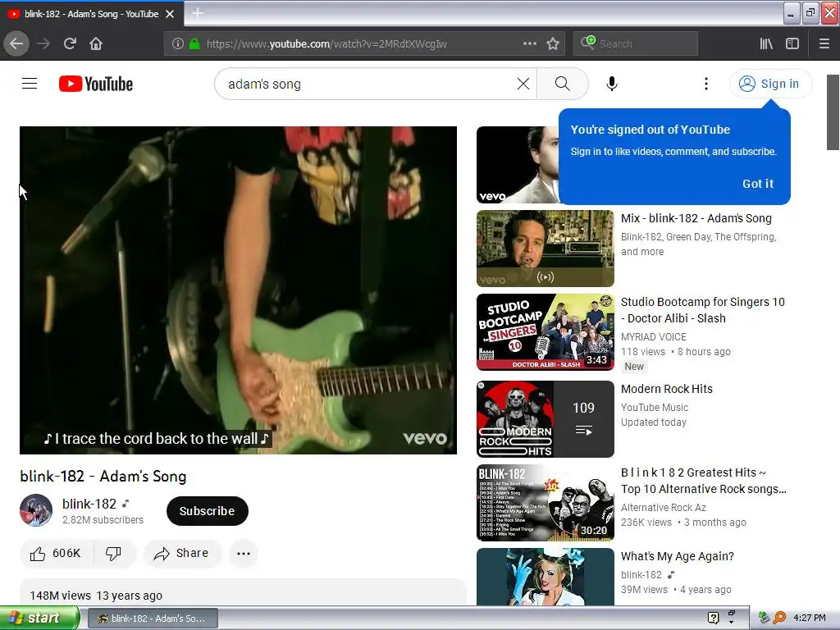Screen dimensions: 840x630
Task: Open the YouTube hamburger guide menu
Action: click(x=30, y=84)
